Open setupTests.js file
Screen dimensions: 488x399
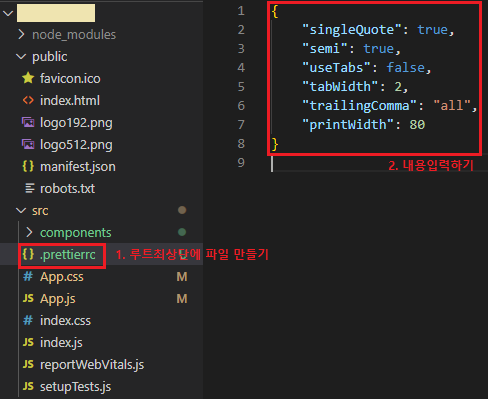(x=75, y=387)
